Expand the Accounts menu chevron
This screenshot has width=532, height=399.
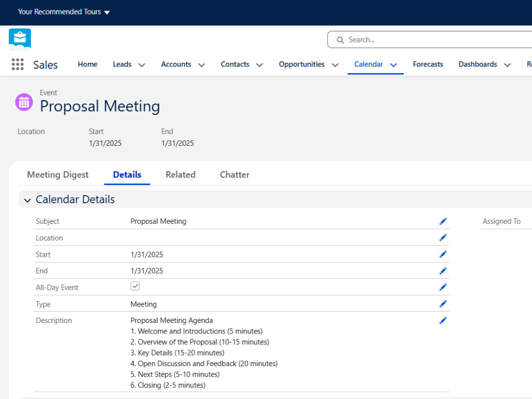point(202,65)
